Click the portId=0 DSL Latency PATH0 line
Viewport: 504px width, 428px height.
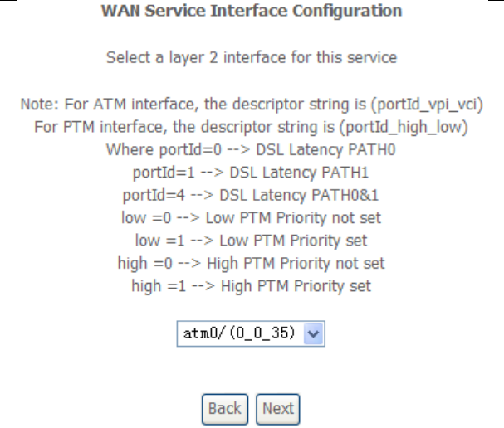[251, 153]
